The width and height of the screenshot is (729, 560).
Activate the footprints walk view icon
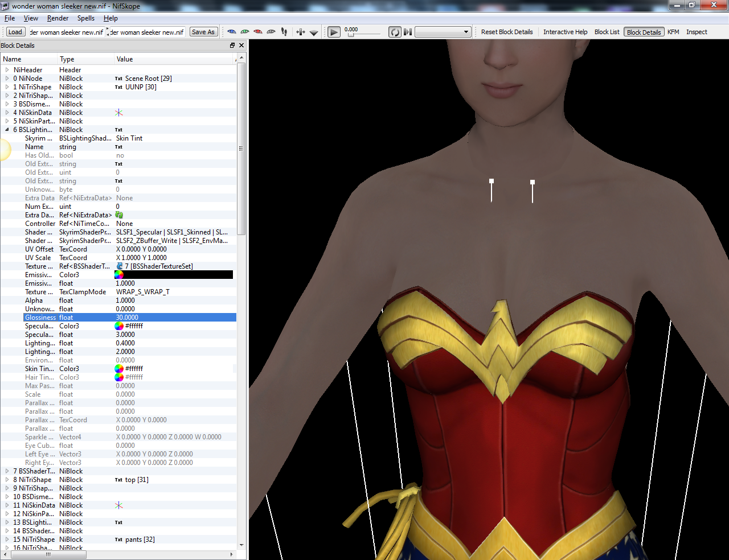284,32
